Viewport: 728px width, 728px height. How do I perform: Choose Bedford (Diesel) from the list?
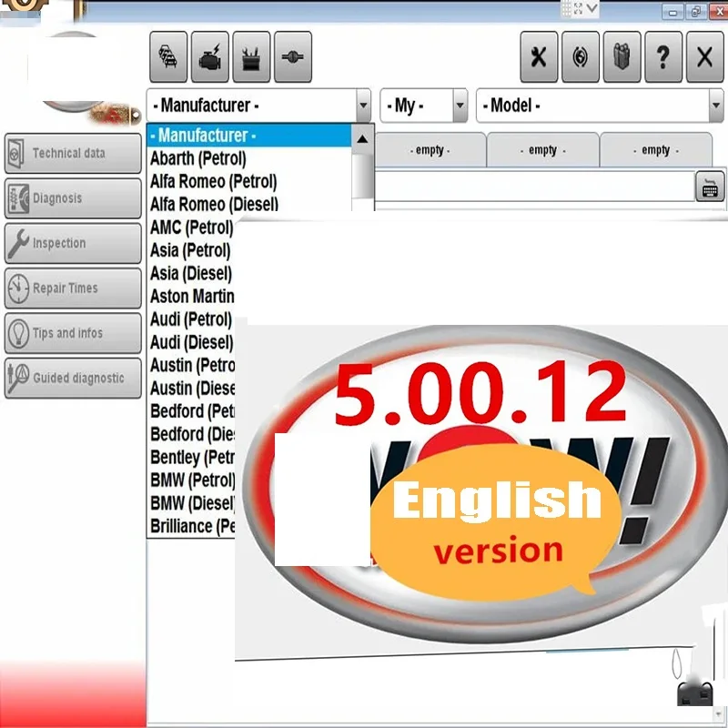click(192, 435)
